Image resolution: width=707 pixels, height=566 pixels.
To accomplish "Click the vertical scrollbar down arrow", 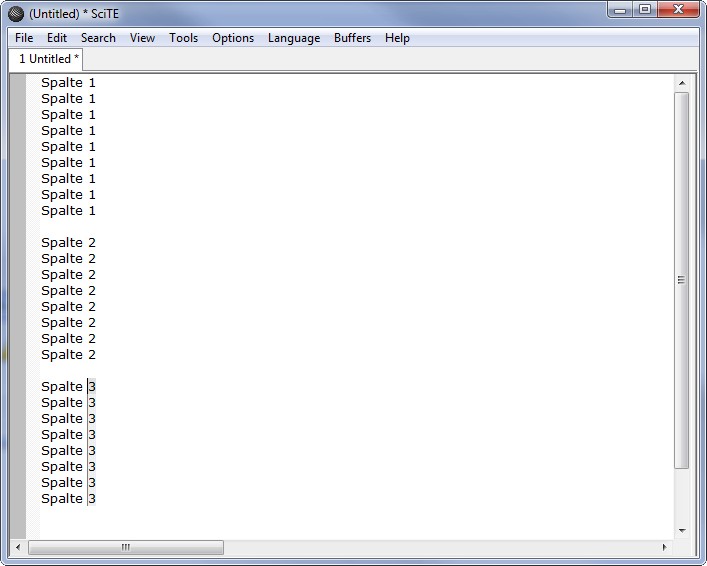I will click(682, 531).
